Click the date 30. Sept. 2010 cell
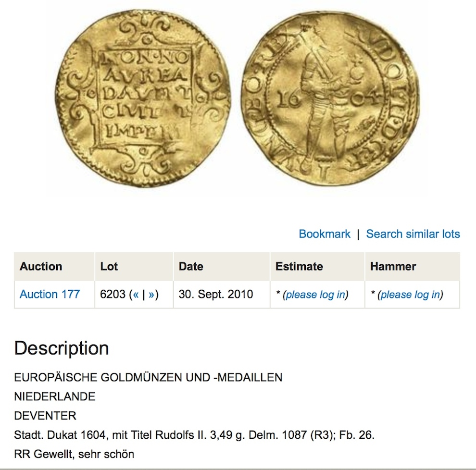 click(x=215, y=294)
